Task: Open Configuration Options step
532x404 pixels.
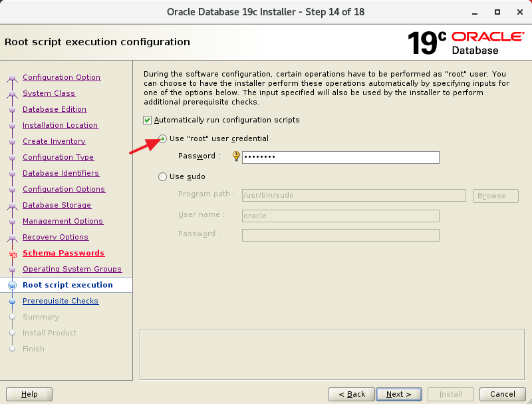Action: click(x=64, y=189)
